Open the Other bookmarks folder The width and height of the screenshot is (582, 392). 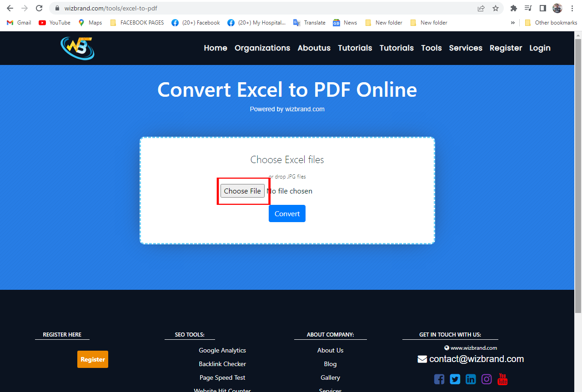coord(551,23)
